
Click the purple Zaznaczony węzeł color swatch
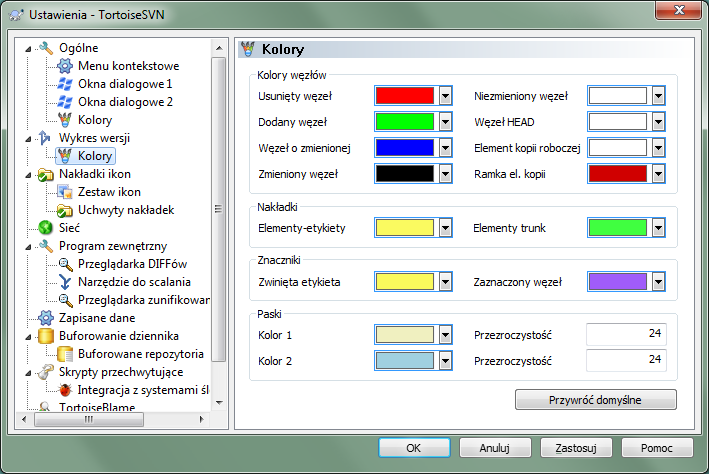coord(618,282)
